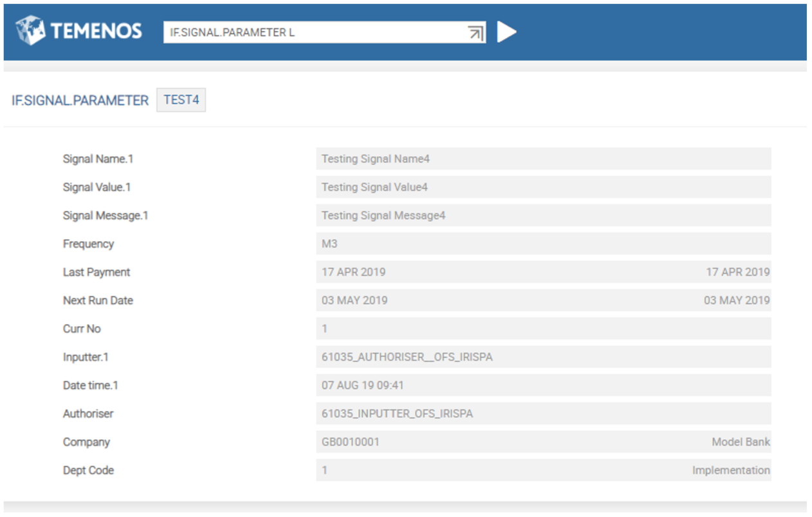Click the Testing Signal Message4 field
812x517 pixels.
point(543,215)
